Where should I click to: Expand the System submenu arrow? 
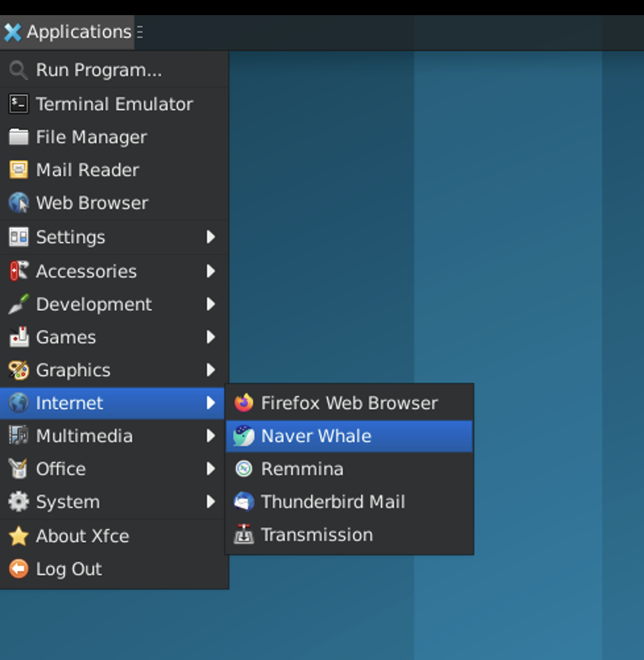[x=211, y=502]
